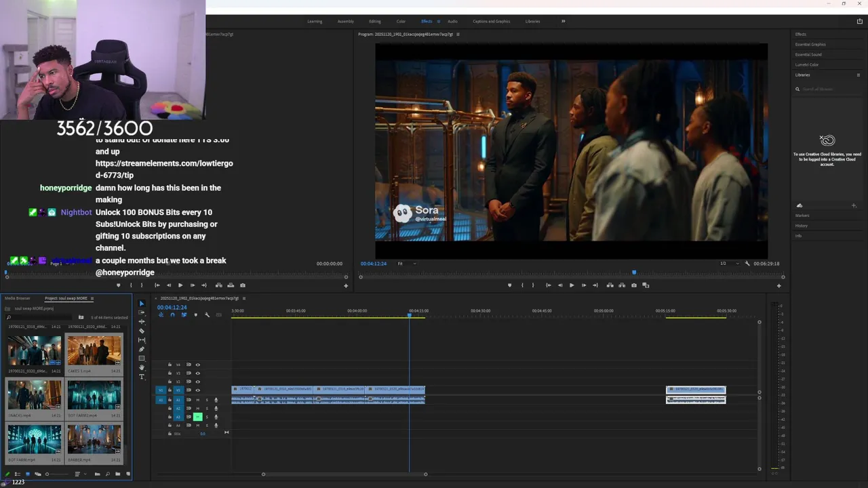The height and width of the screenshot is (488, 868).
Task: Toggle V4 track output eye
Action: (198, 365)
